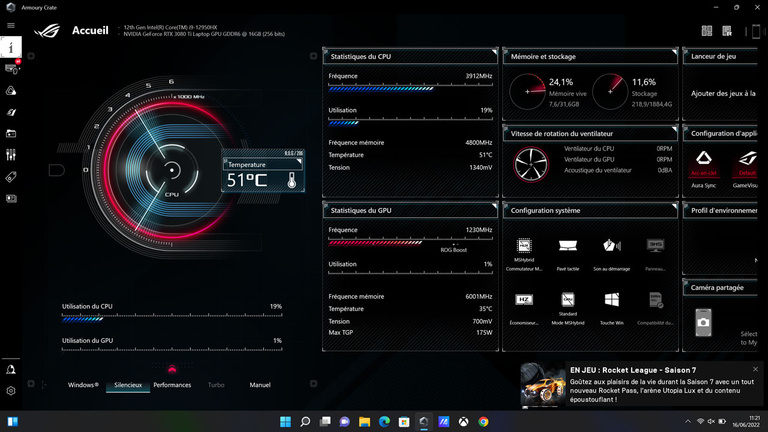768x432 pixels.
Task: Open File Explorer from the taskbar
Action: (x=364, y=422)
